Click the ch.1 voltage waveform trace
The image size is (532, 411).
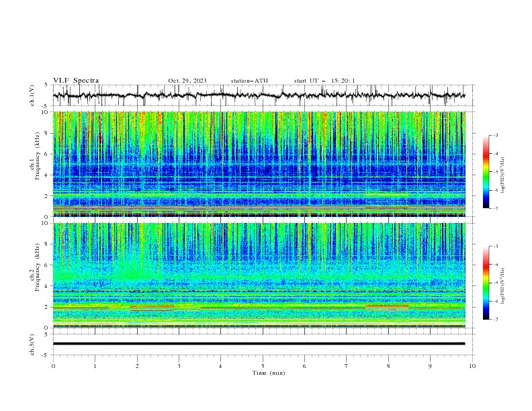coord(259,95)
